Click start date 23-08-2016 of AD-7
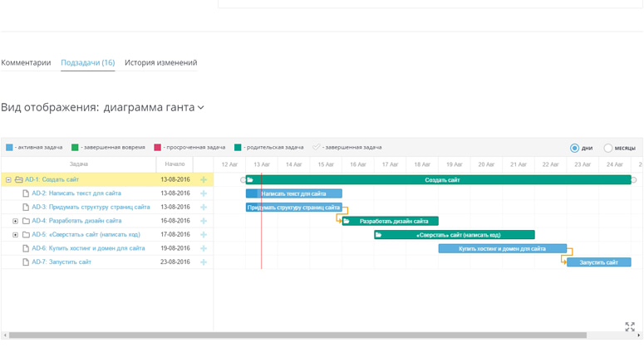This screenshot has width=644, height=357. (175, 262)
